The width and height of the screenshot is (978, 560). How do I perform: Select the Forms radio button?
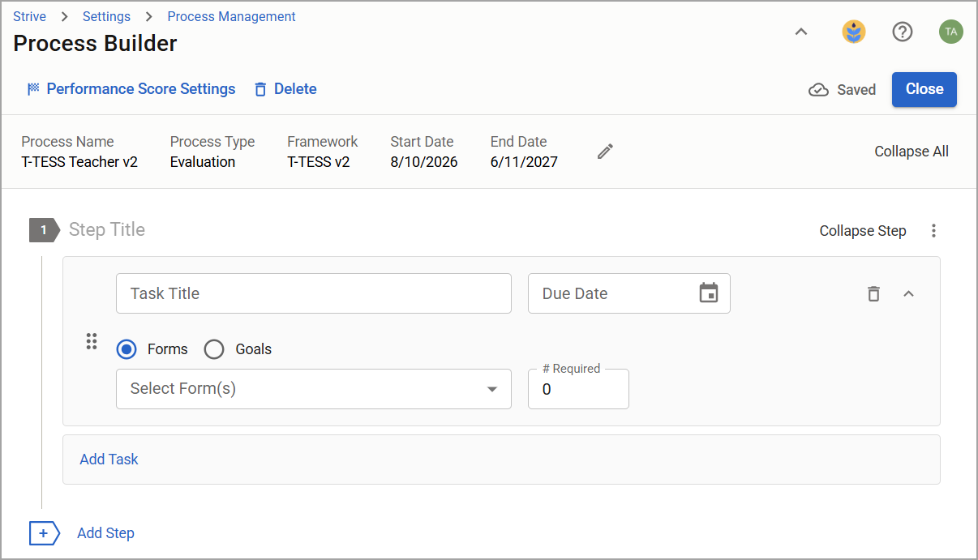(x=127, y=349)
